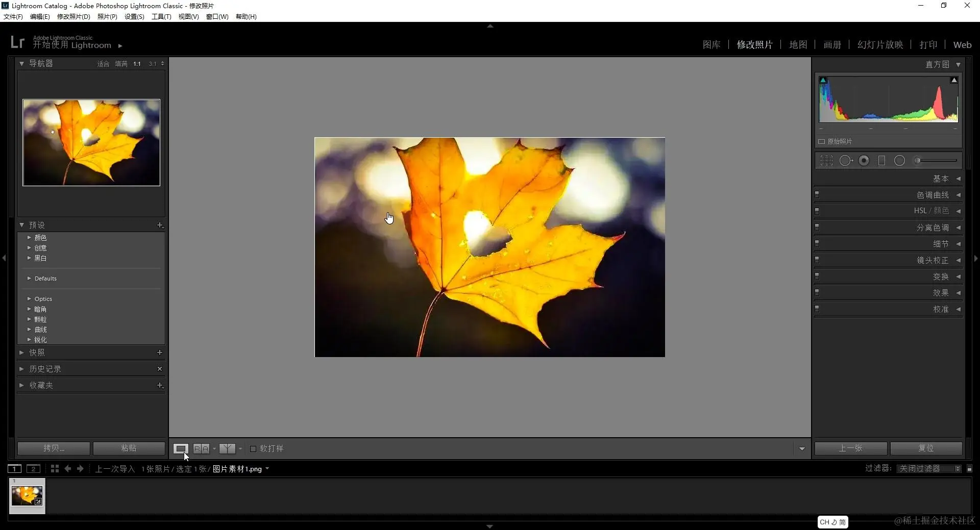Enable 软打样 soft proofing checkbox
The height and width of the screenshot is (530, 980).
(253, 449)
